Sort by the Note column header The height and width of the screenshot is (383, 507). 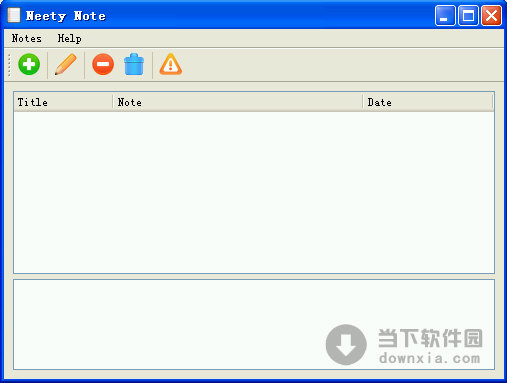point(238,102)
